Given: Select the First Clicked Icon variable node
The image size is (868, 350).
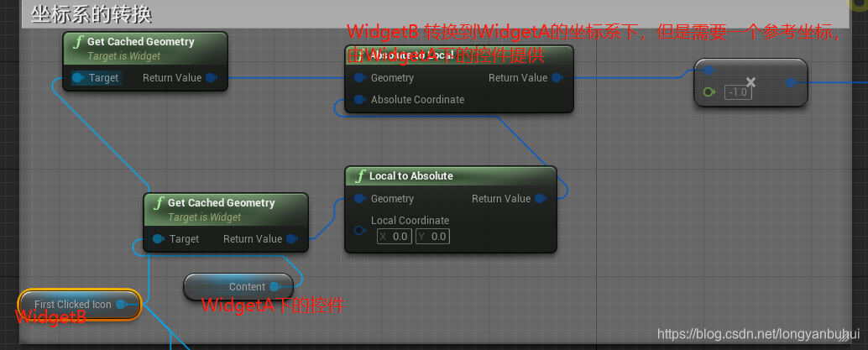Looking at the screenshot, I should [x=81, y=305].
